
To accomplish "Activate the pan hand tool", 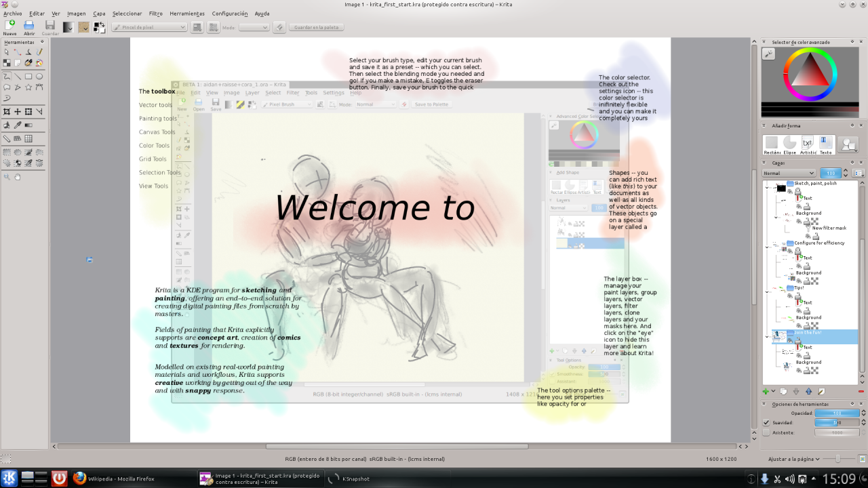I will (x=18, y=177).
